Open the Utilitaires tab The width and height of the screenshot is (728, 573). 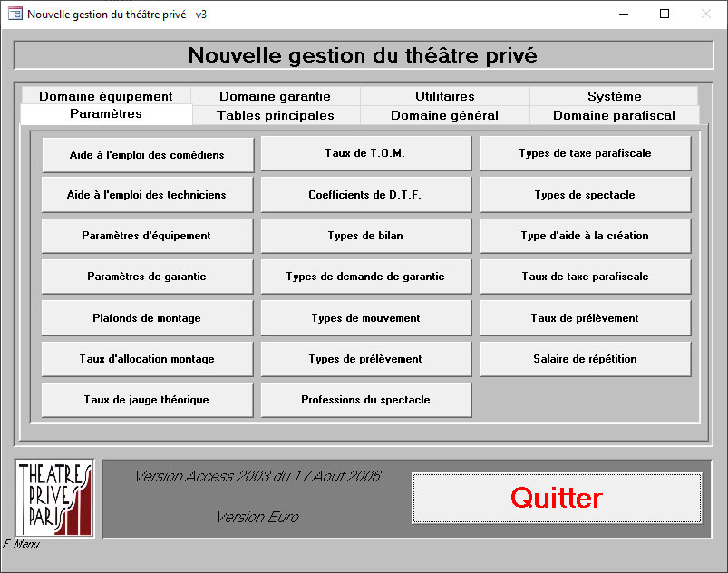point(445,96)
